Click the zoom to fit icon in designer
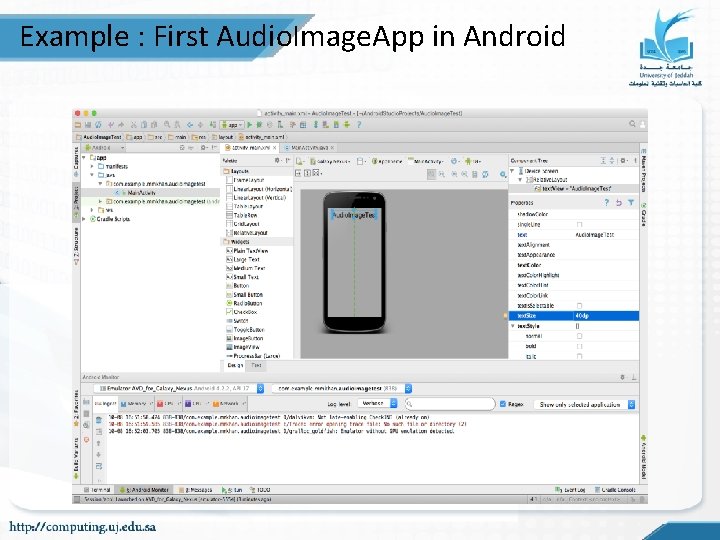This screenshot has width=720, height=540. (x=431, y=174)
